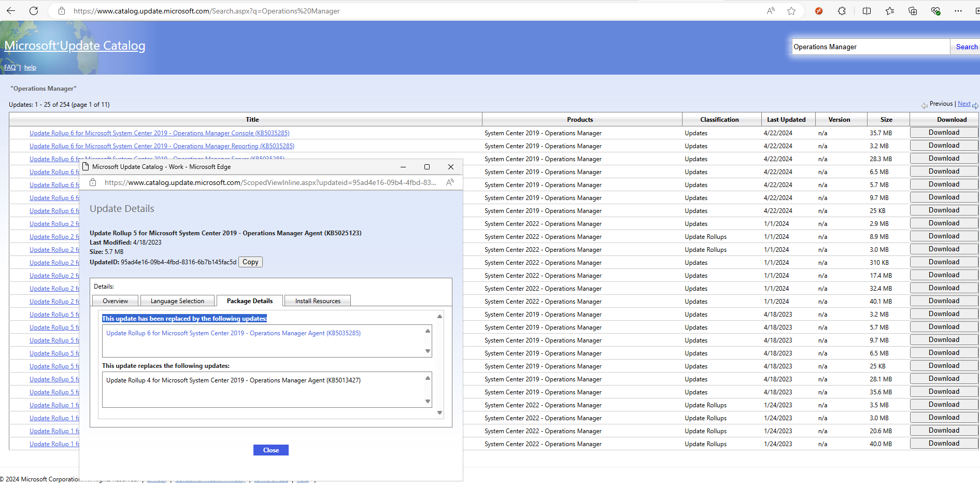This screenshot has width=980, height=499.
Task: Download the 28.3 MB update
Action: (944, 159)
